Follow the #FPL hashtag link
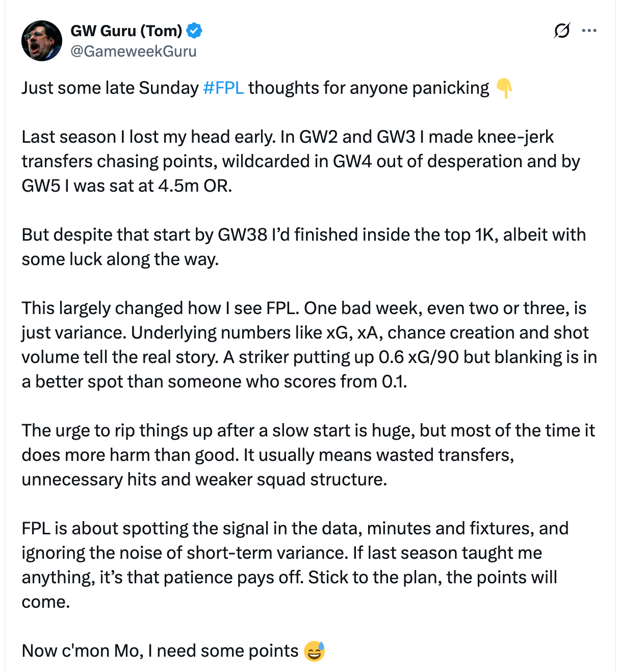The image size is (618, 672). (x=223, y=88)
